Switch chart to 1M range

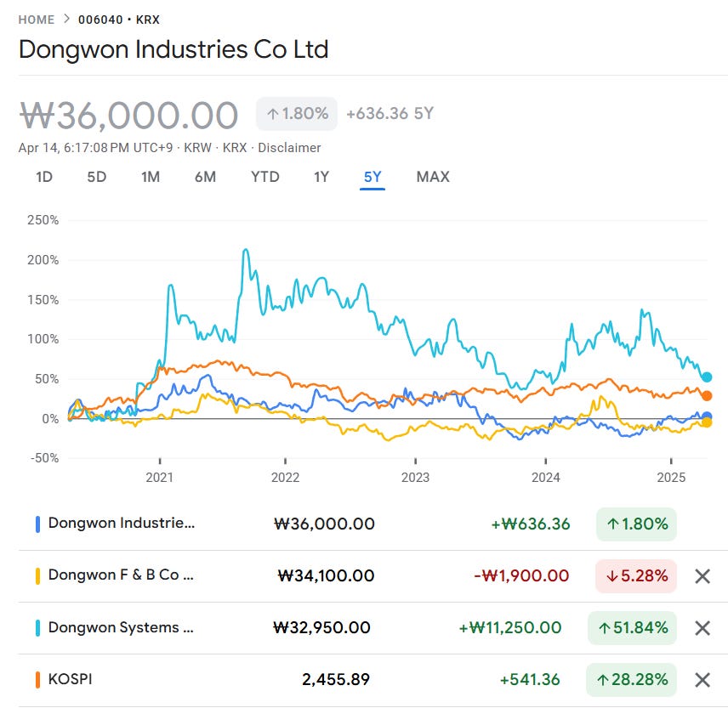tap(151, 177)
